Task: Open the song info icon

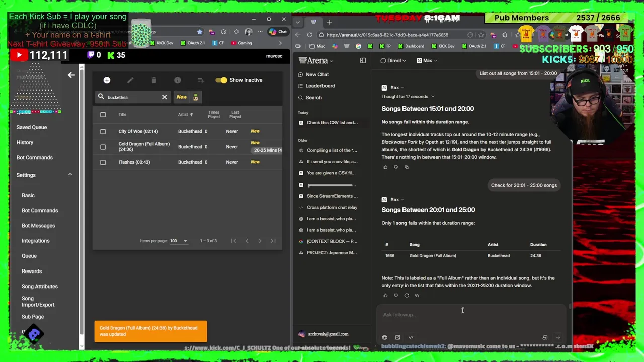Action: coord(178,80)
